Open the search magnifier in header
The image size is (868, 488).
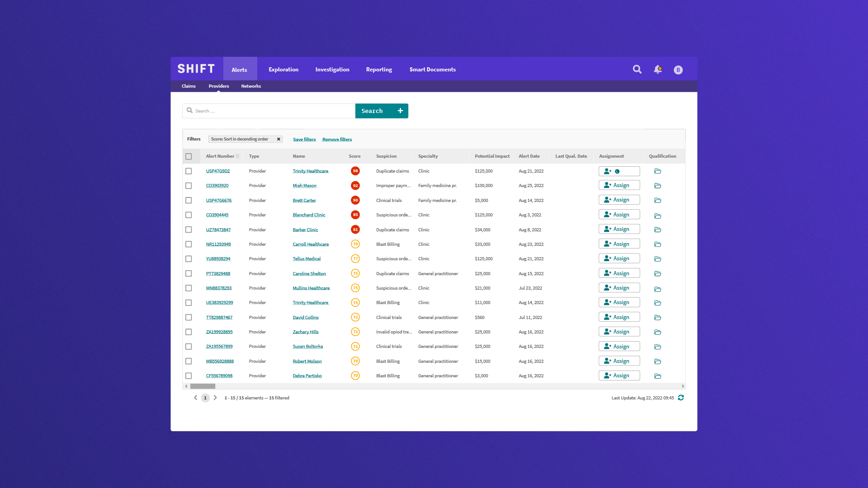(x=637, y=69)
